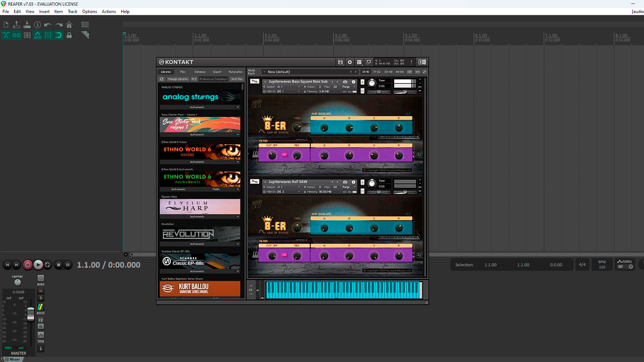
Task: Click the triangular ruler toolbar icon
Action: click(x=85, y=35)
